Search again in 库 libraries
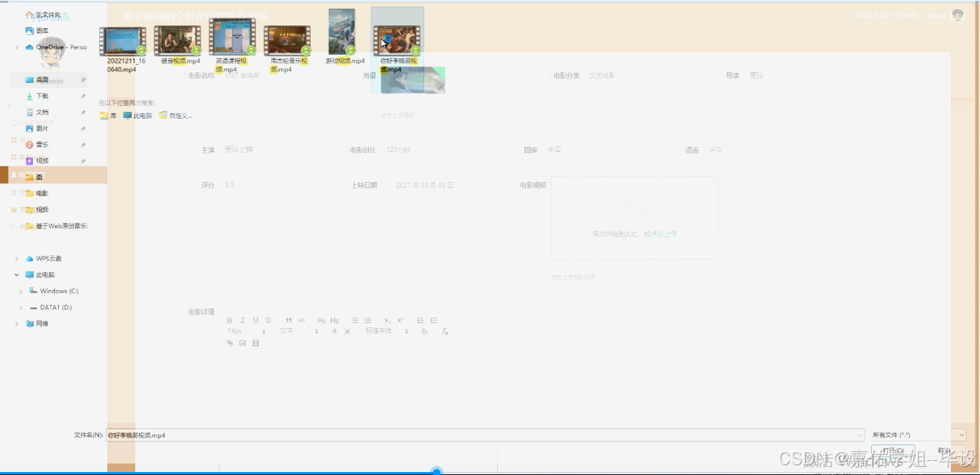The image size is (980, 475). coord(108,116)
